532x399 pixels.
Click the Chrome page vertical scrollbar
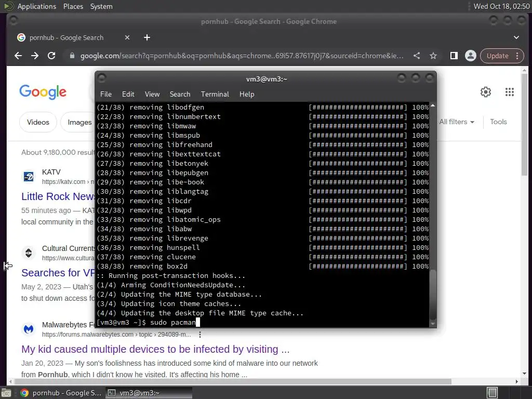tap(525, 124)
